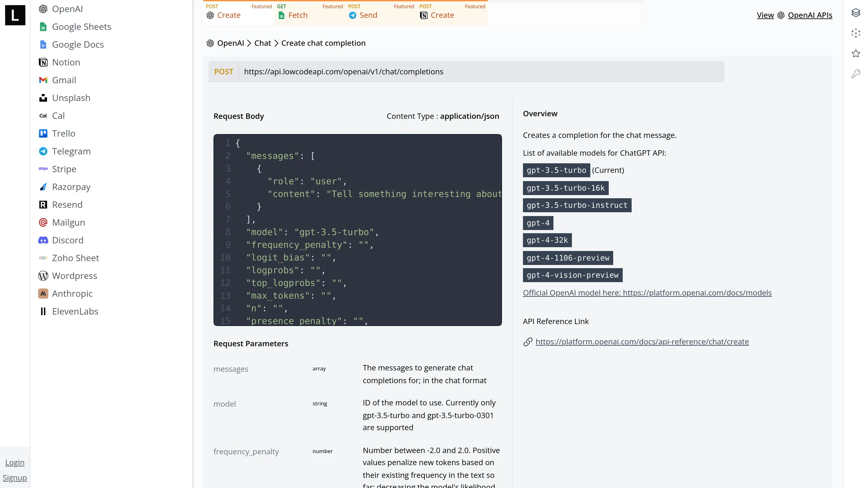Open Discord in the sidebar
Screen dimensions: 868x488
coord(61,240)
